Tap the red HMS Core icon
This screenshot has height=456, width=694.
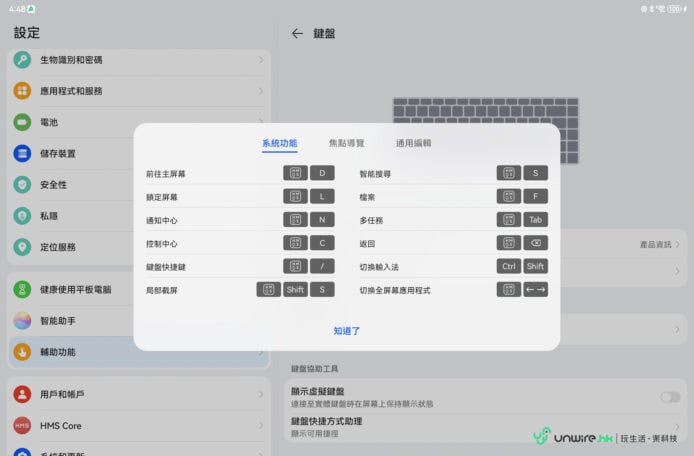(22, 425)
